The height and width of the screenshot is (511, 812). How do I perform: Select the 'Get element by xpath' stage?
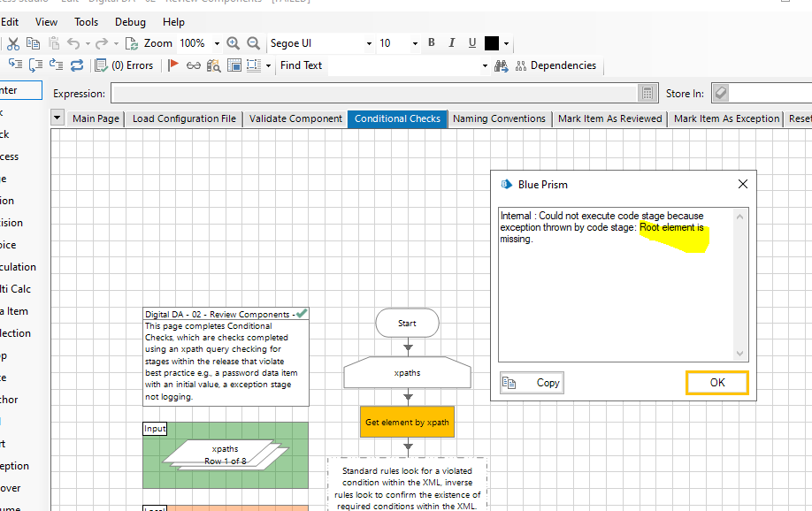pos(407,422)
